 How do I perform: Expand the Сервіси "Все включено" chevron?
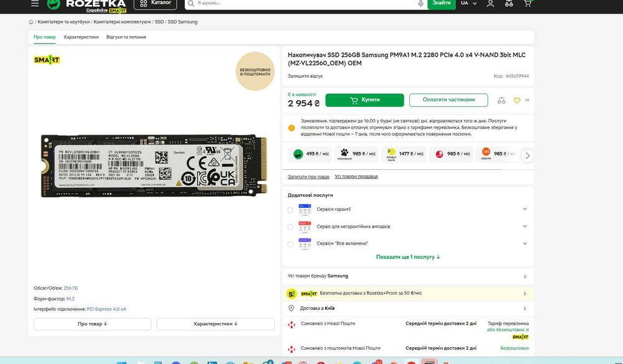[x=525, y=243]
